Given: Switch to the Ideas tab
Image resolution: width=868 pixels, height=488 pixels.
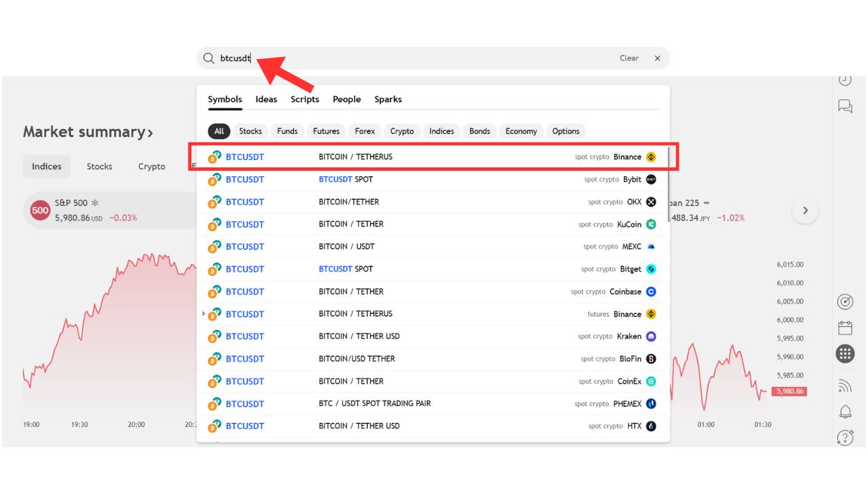Looking at the screenshot, I should point(267,99).
